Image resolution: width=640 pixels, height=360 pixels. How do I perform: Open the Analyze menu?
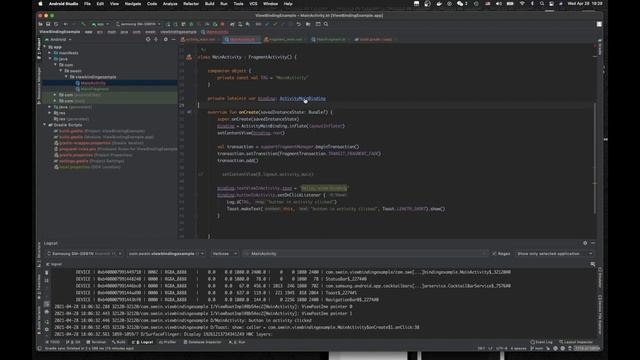(170, 4)
